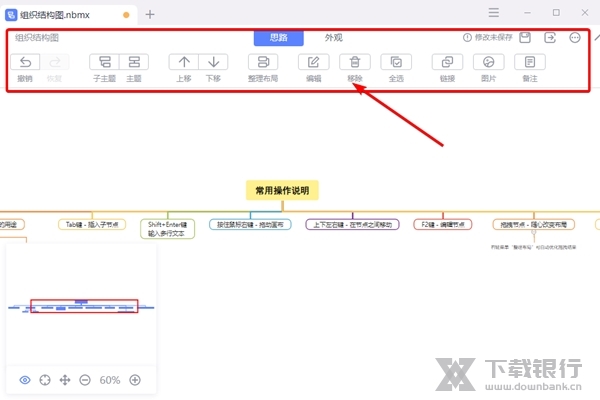
Task: Select the 组织结构图.nbmx file tab
Action: pos(69,15)
